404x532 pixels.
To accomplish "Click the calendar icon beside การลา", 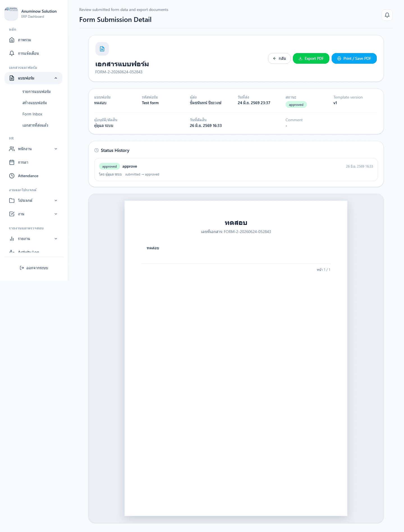I will (12, 162).
